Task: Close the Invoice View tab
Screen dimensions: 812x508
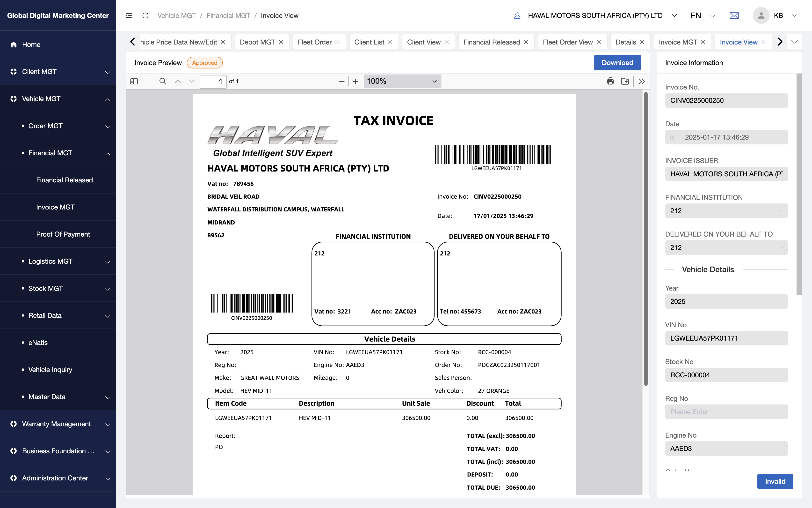Action: click(763, 42)
